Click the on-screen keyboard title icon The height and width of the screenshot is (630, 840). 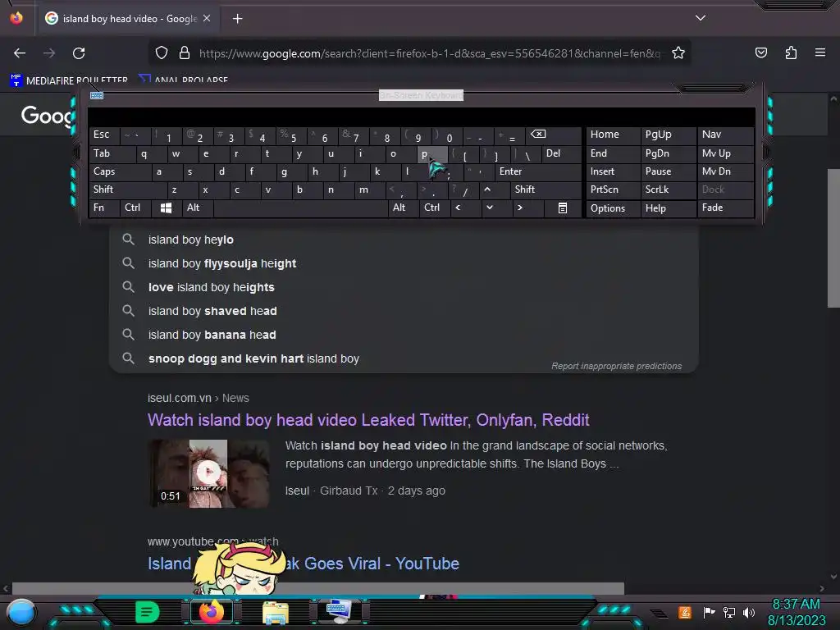pyautogui.click(x=97, y=95)
